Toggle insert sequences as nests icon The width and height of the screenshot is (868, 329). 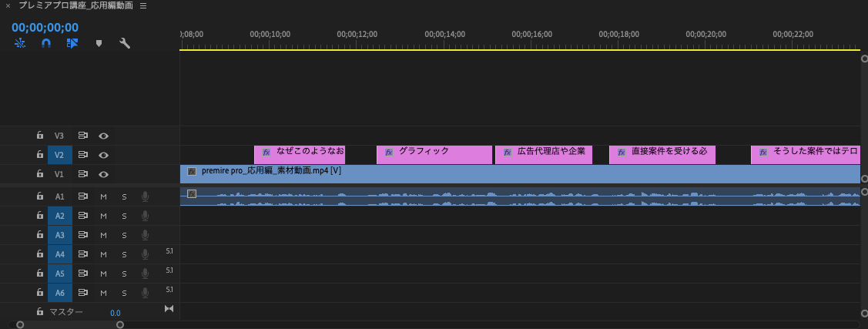coord(20,43)
